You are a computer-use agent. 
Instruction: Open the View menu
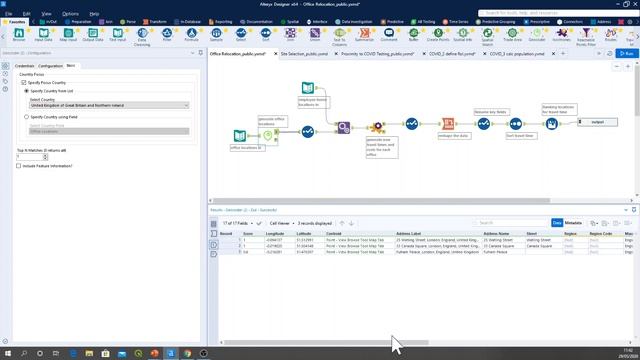pyautogui.click(x=46, y=13)
